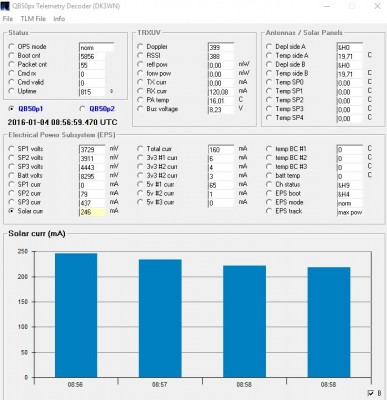Select the SP3 curr radio button
The image size is (387, 400).
[x=12, y=202]
